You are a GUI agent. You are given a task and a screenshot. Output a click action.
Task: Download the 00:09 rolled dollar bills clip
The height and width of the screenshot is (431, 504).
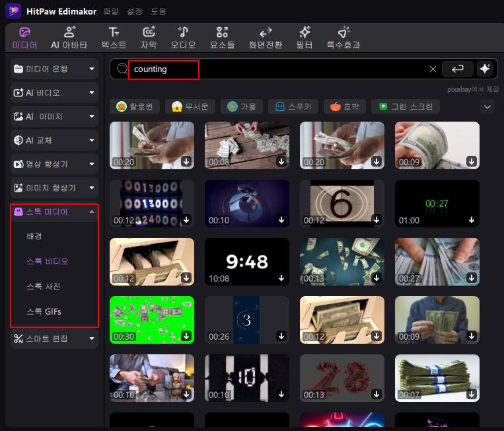tap(472, 161)
